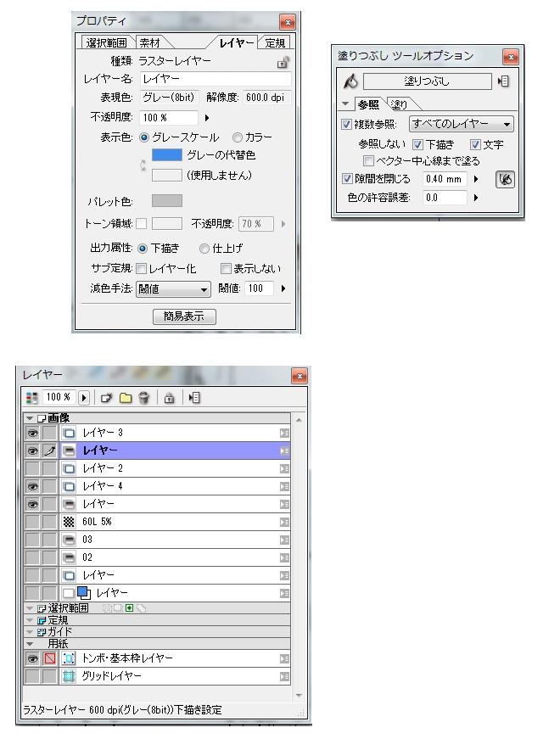This screenshot has height=750, width=560.
Task: Uncheck the 下描き reference checkbox
Action: point(418,145)
